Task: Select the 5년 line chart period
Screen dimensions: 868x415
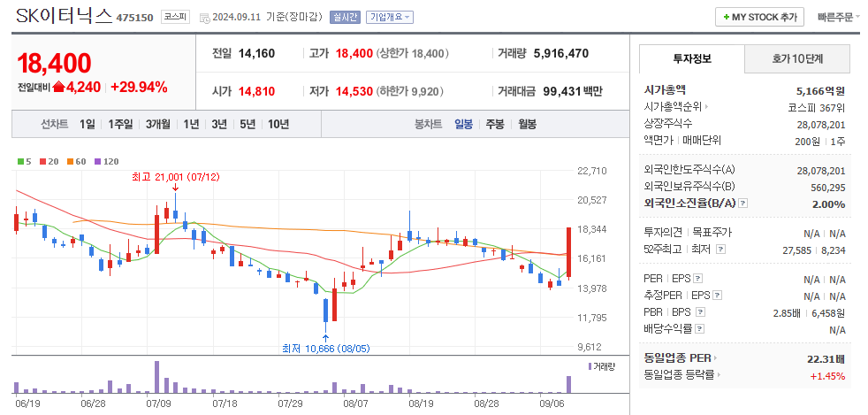Action: (x=247, y=124)
